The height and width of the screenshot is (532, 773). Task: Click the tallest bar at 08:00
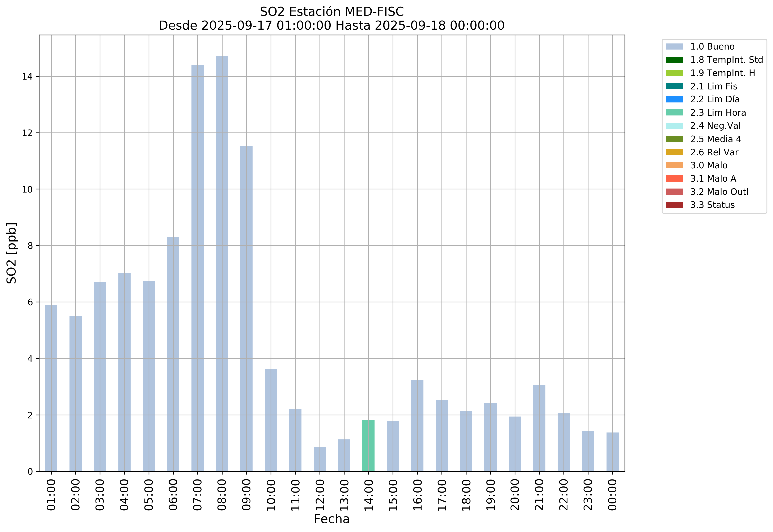[x=222, y=263]
